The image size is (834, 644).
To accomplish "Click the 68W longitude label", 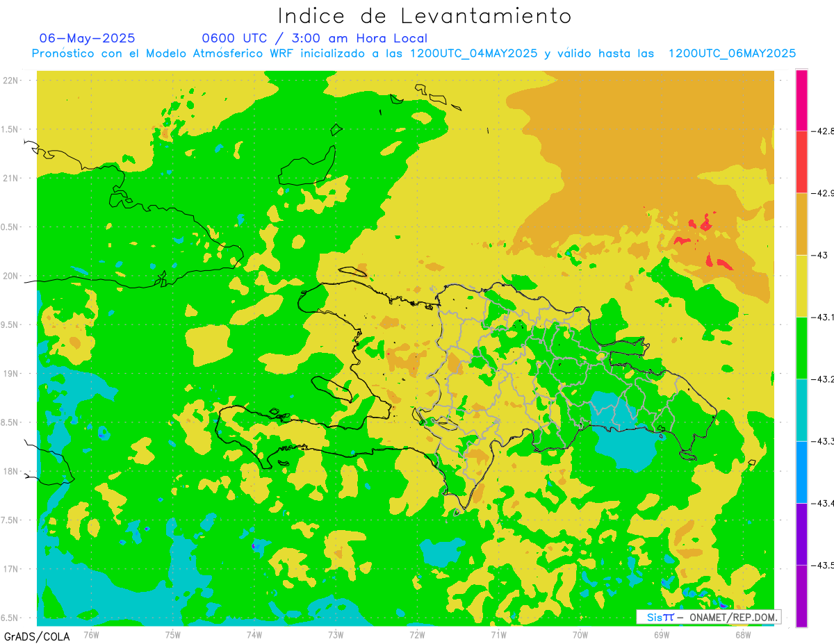I will tap(743, 634).
